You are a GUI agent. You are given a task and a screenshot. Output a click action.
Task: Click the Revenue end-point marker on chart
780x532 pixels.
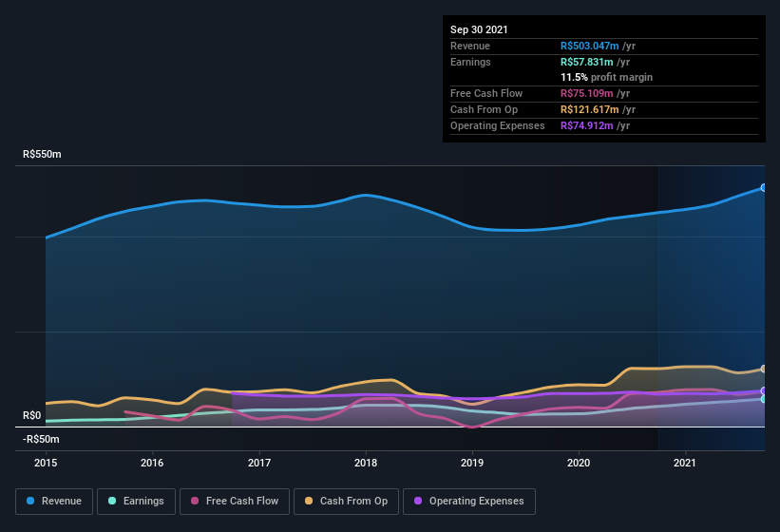coord(764,187)
